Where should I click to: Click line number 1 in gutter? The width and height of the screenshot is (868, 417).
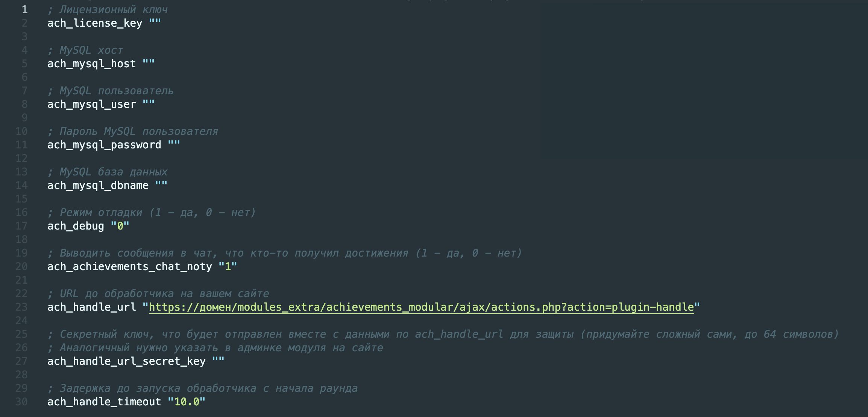(24, 9)
